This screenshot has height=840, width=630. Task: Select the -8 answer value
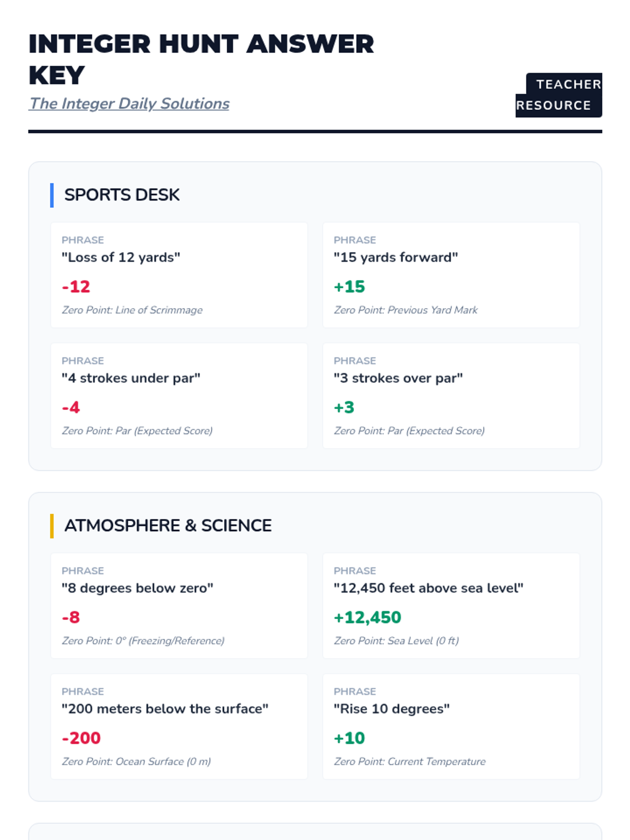(71, 617)
